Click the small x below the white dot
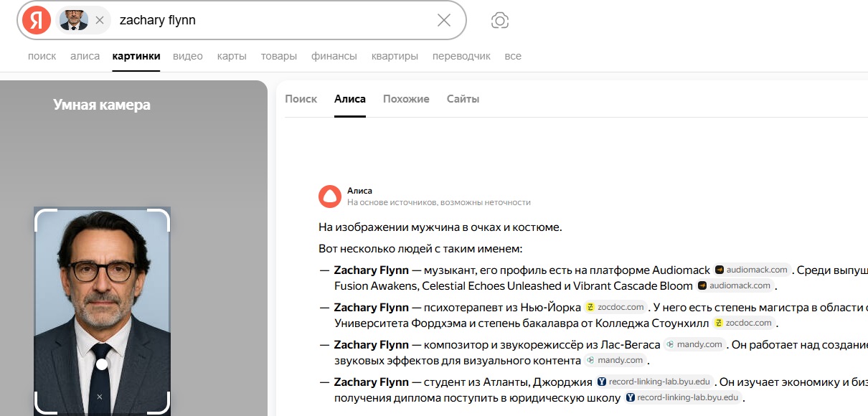The width and height of the screenshot is (868, 416). pos(100,397)
